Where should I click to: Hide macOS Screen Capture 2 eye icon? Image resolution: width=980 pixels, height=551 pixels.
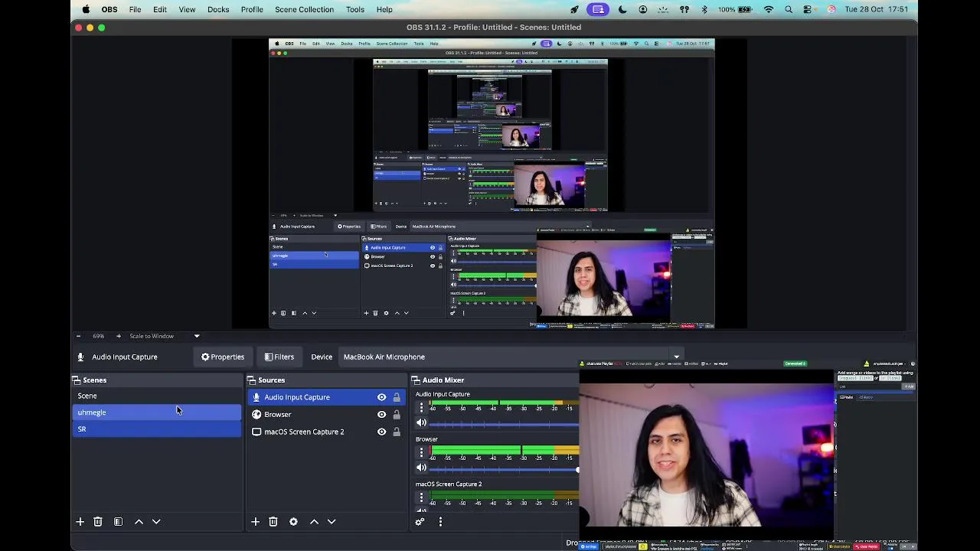click(x=381, y=432)
